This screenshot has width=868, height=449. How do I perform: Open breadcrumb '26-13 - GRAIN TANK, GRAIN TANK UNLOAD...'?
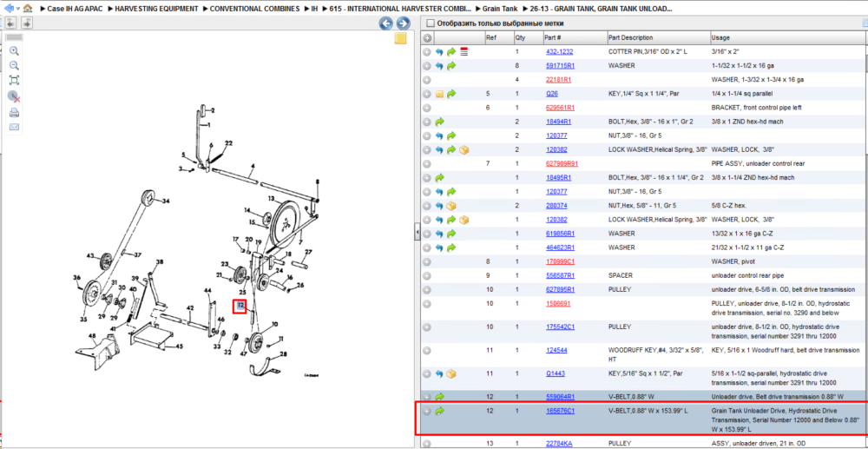602,9
